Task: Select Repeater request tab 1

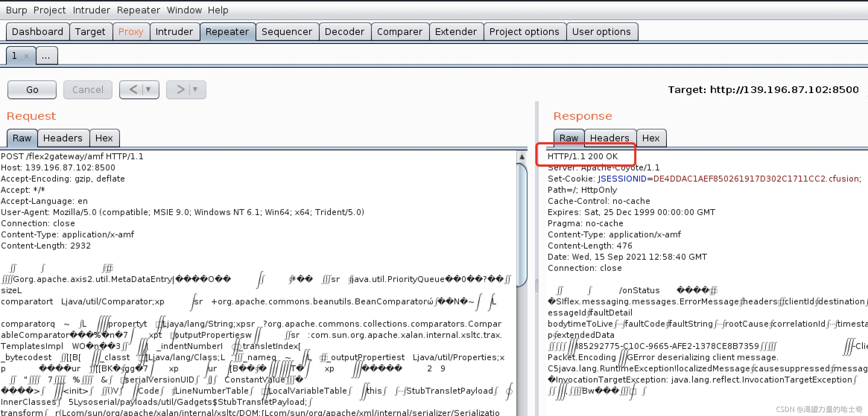Action: 15,56
